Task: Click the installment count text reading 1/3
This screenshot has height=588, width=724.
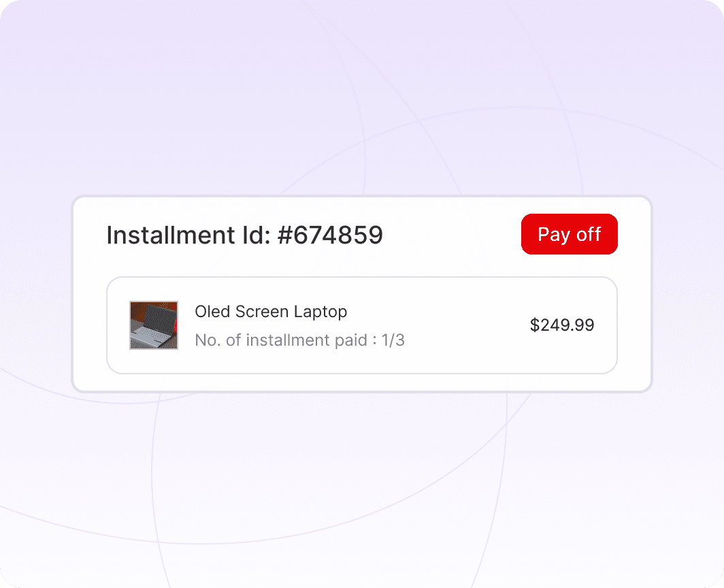Action: 393,340
